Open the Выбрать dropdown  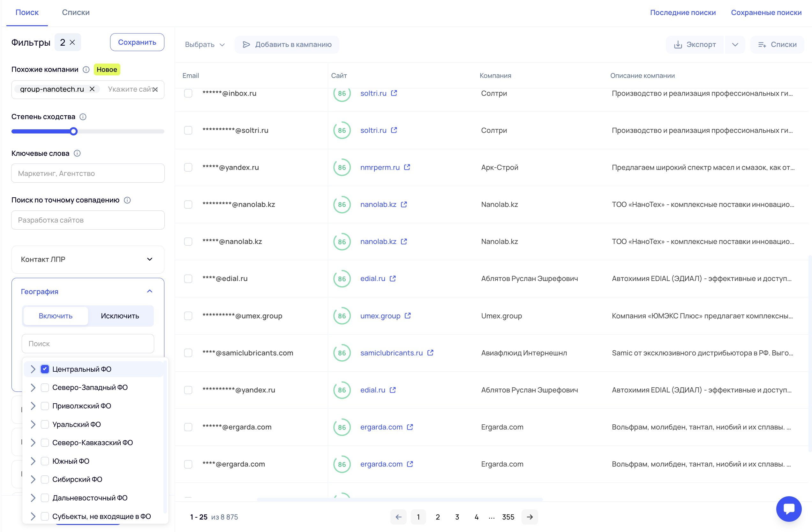tap(204, 45)
